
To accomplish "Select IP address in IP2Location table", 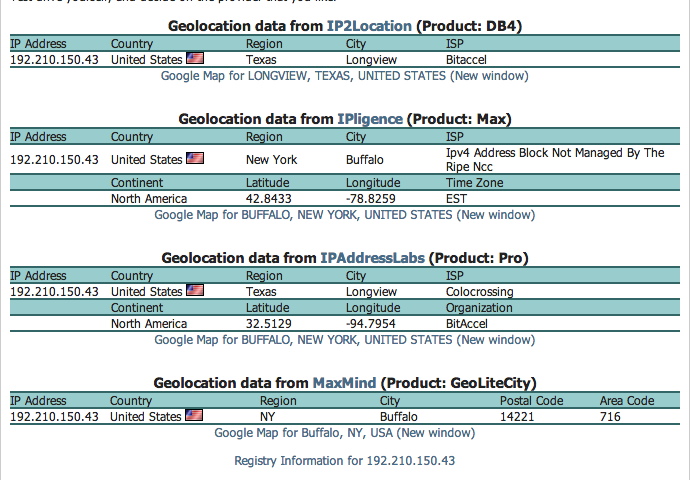I will click(54, 60).
